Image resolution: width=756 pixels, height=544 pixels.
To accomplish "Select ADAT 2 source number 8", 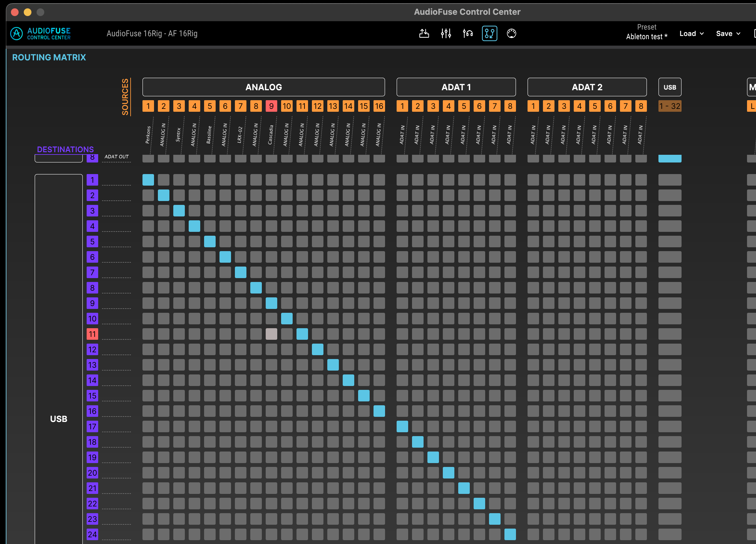I will pos(641,106).
